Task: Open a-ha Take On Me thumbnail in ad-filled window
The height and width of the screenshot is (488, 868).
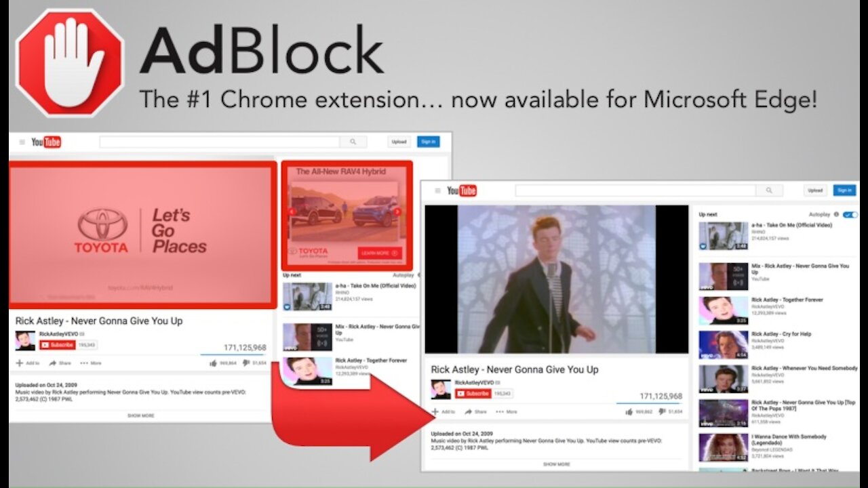Action: pyautogui.click(x=307, y=297)
